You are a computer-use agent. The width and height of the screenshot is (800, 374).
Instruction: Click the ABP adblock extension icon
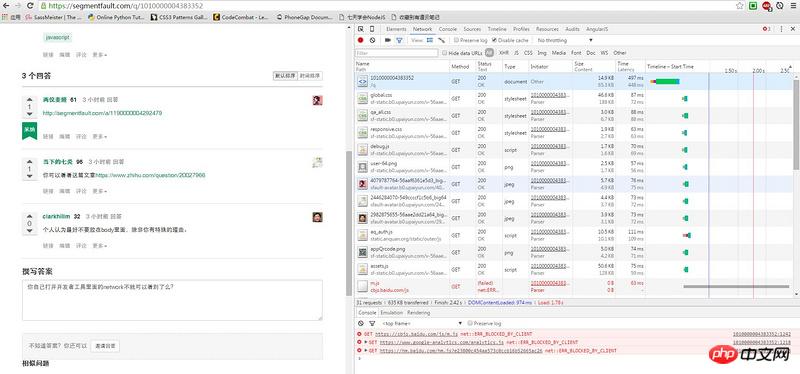point(766,6)
